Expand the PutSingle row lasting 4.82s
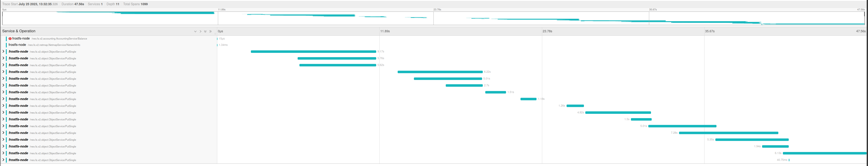Image resolution: width=868 pixels, height=166 pixels. click(x=3, y=112)
